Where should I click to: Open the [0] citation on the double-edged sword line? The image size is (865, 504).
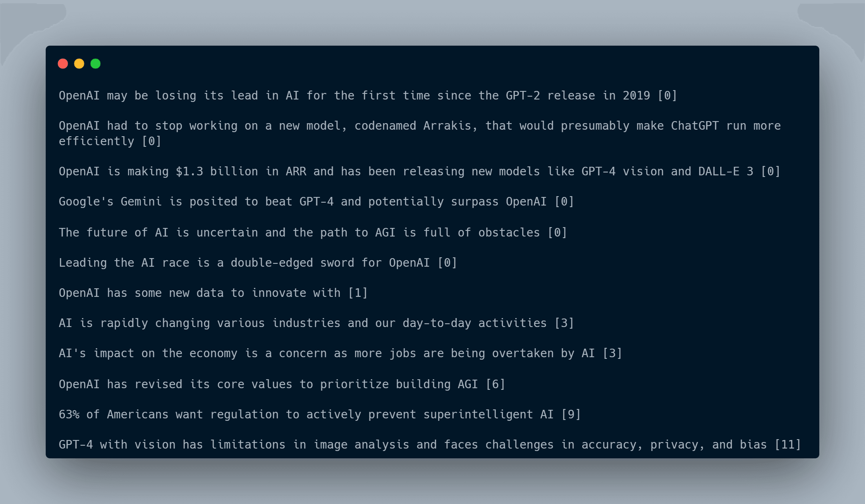[447, 263]
